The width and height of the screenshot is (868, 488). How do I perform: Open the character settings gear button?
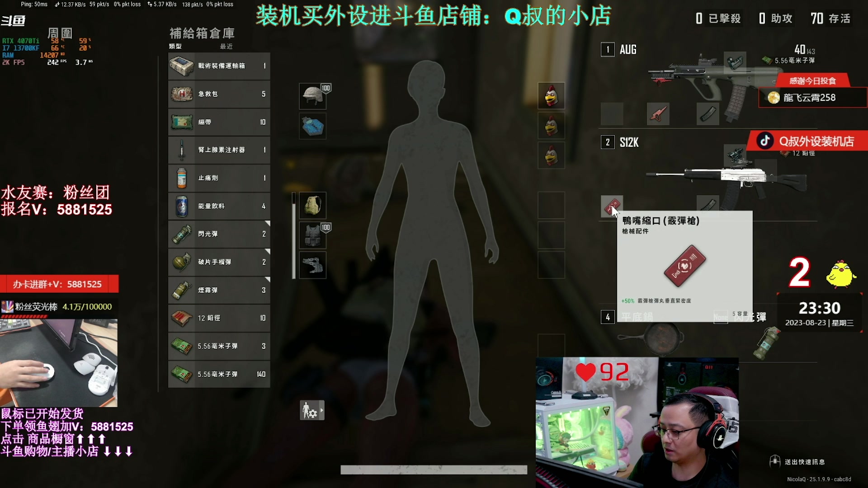tap(312, 411)
